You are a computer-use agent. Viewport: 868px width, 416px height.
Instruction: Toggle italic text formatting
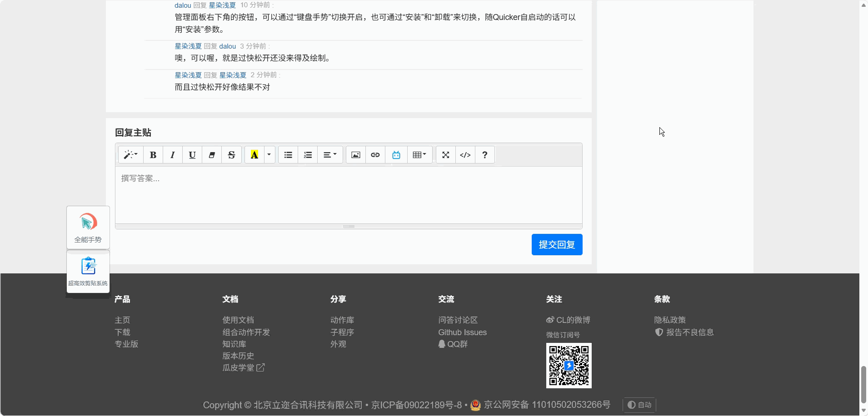pos(173,155)
